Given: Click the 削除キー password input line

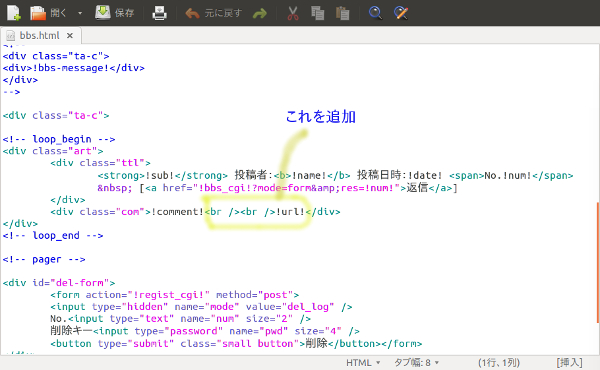Looking at the screenshot, I should [x=205, y=331].
